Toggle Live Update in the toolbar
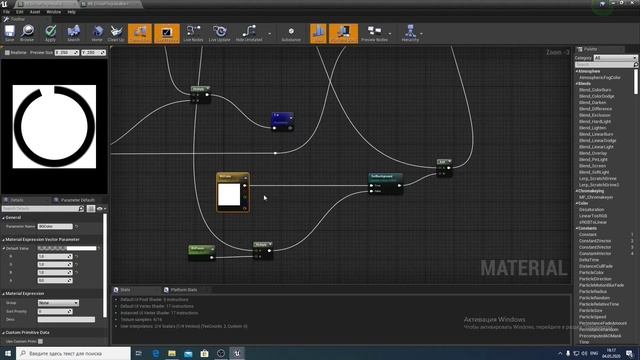The height and width of the screenshot is (360, 640). click(x=220, y=33)
